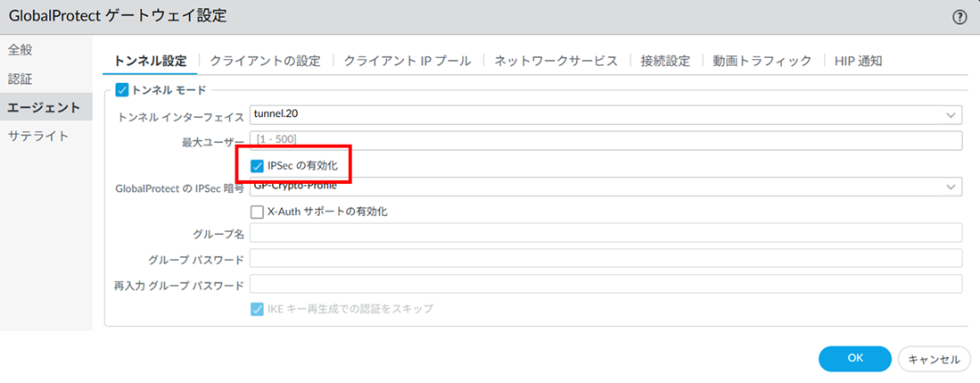Viewport: 980px width, 383px height.
Task: Select エージェント in the sidebar
Action: pos(46,107)
